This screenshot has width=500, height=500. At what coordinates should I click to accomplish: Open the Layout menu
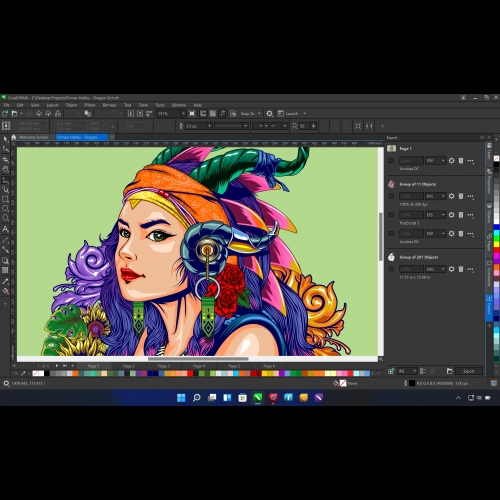coord(52,105)
